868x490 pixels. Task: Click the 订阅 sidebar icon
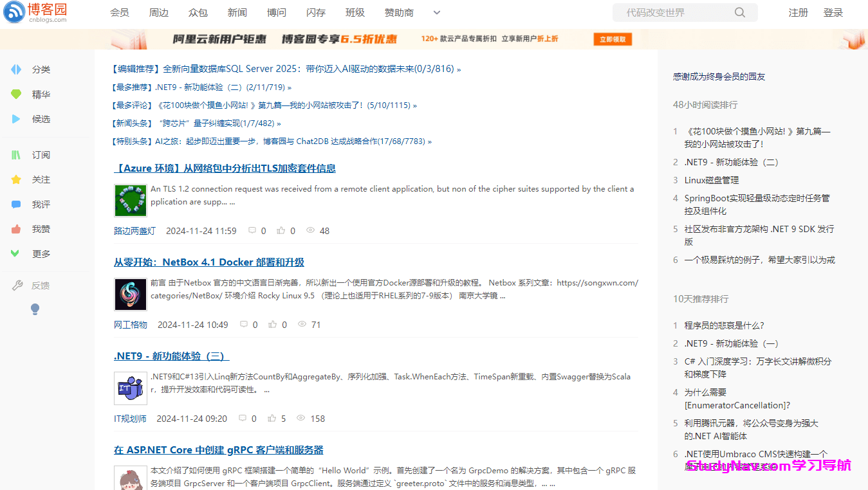click(17, 155)
